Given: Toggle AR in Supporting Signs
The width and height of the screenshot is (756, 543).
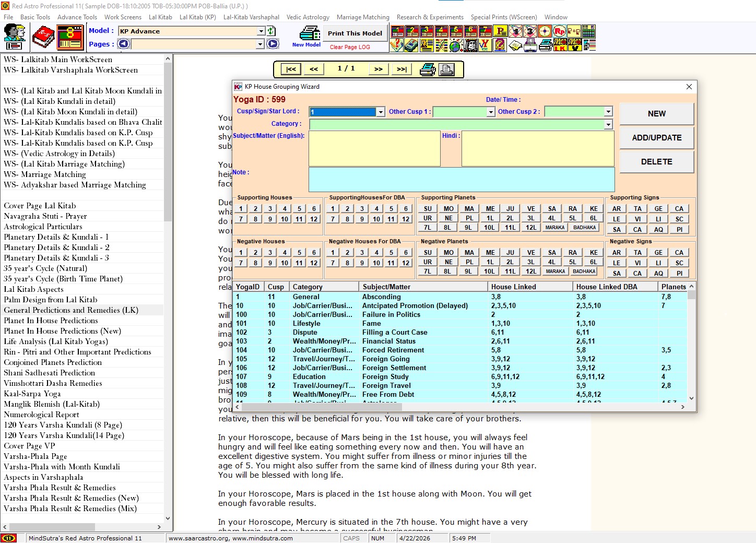Looking at the screenshot, I should click(x=617, y=209).
